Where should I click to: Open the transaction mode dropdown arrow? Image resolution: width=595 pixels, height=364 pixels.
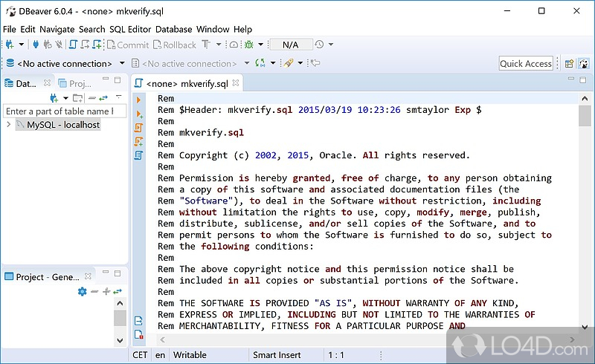[x=219, y=45]
